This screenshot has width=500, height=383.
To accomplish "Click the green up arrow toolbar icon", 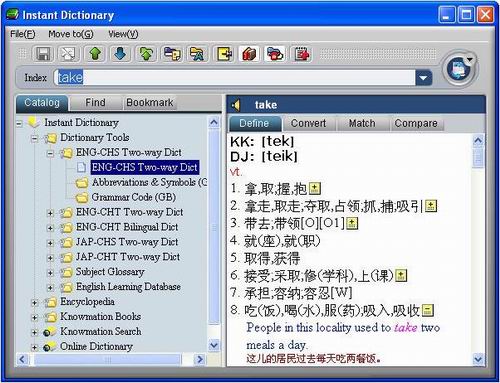I will (x=95, y=54).
